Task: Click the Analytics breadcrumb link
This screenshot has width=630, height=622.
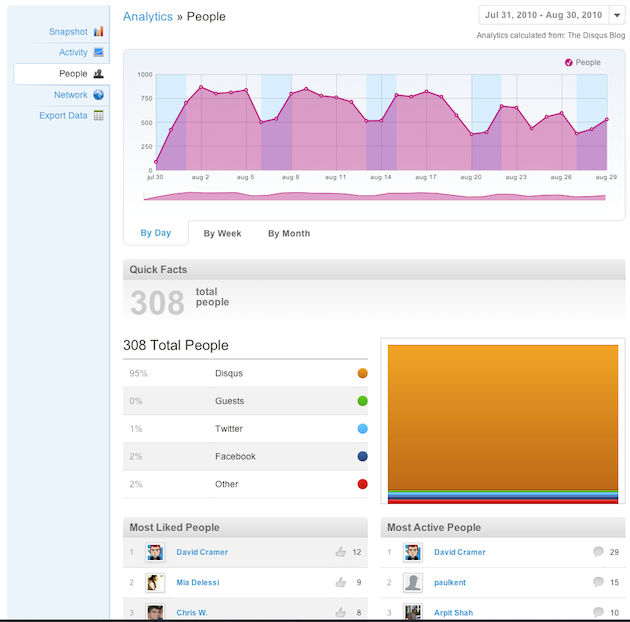Action: coord(148,16)
